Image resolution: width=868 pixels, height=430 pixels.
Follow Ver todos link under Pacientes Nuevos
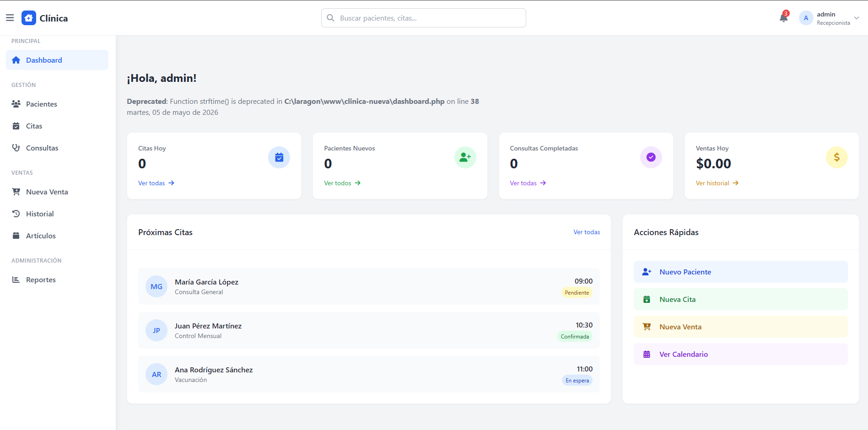342,183
